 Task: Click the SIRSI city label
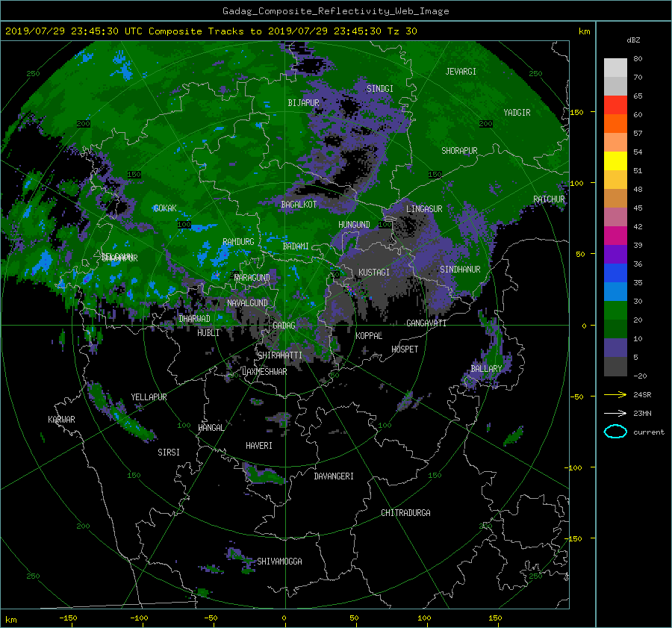169,453
